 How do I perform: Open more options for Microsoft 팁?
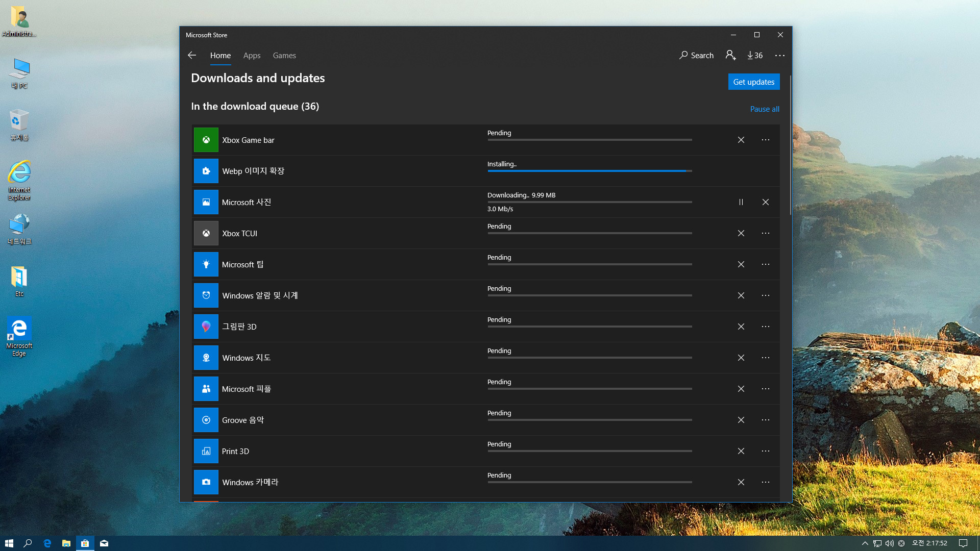click(766, 264)
